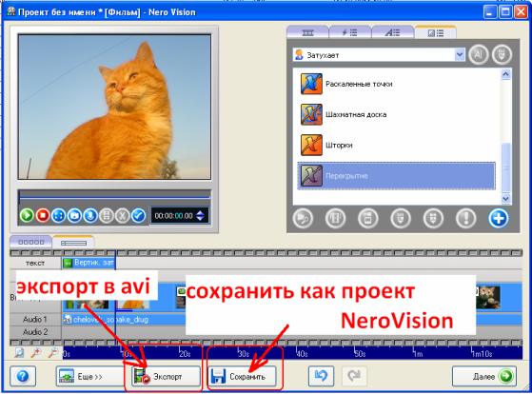532x394 pixels.
Task: Switch to the video effects tab
Action: [350, 32]
